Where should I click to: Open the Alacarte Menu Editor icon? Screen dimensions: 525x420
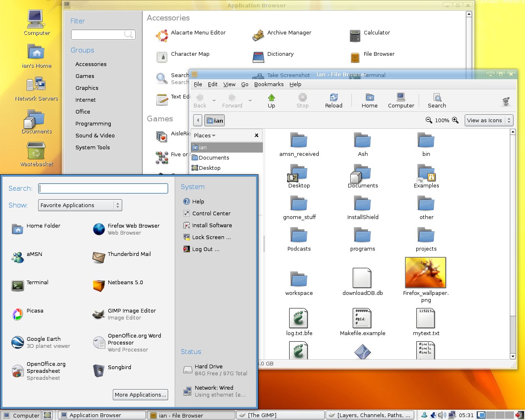click(x=162, y=36)
